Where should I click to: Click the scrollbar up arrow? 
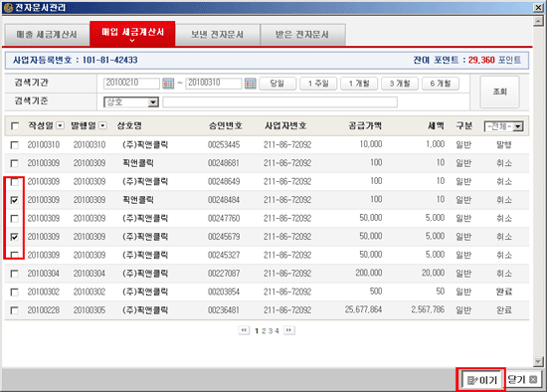coord(538,21)
